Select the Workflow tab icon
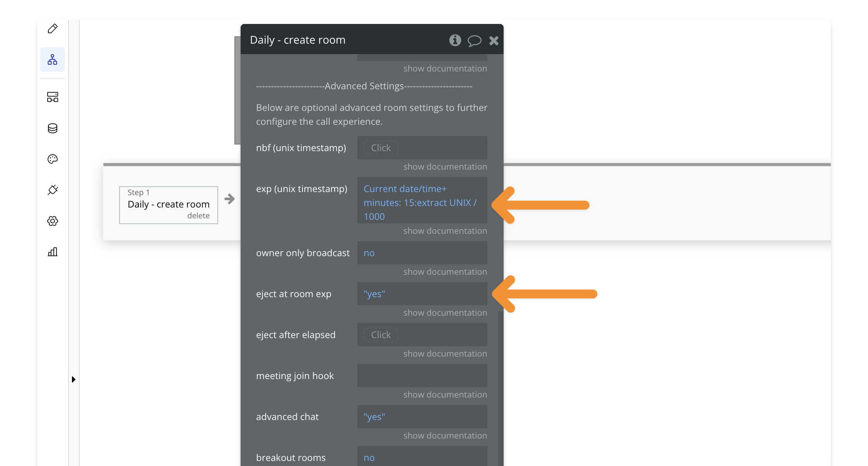The width and height of the screenshot is (868, 466). (53, 60)
